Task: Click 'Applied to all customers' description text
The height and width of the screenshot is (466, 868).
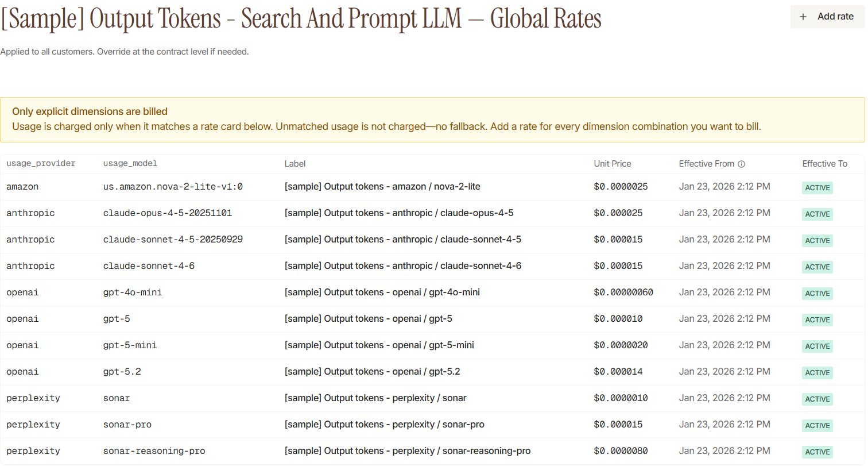Action: (x=125, y=52)
